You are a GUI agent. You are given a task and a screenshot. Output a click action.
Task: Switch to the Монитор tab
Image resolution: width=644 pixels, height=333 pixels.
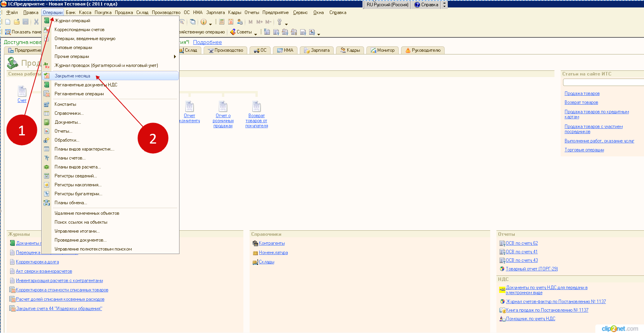coord(382,50)
